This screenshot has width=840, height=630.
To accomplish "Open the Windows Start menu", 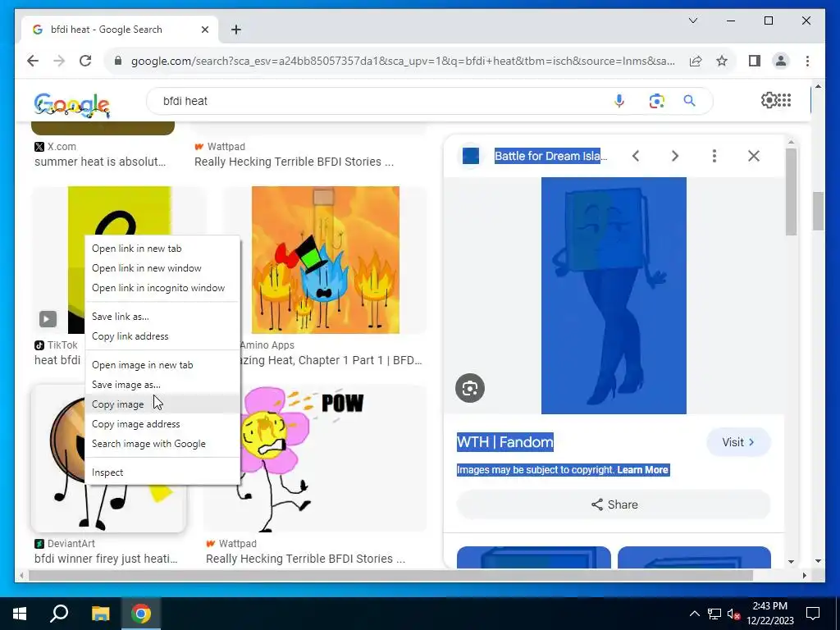I will tap(20, 614).
